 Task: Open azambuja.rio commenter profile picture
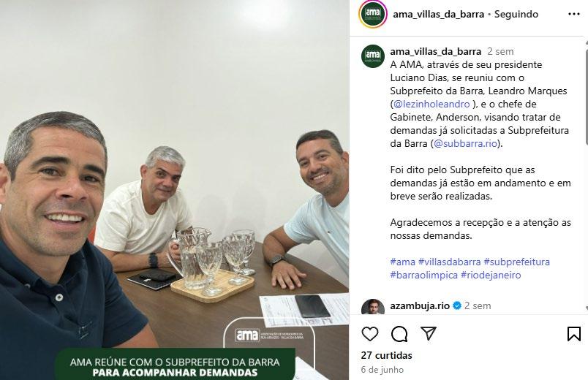[373, 307]
